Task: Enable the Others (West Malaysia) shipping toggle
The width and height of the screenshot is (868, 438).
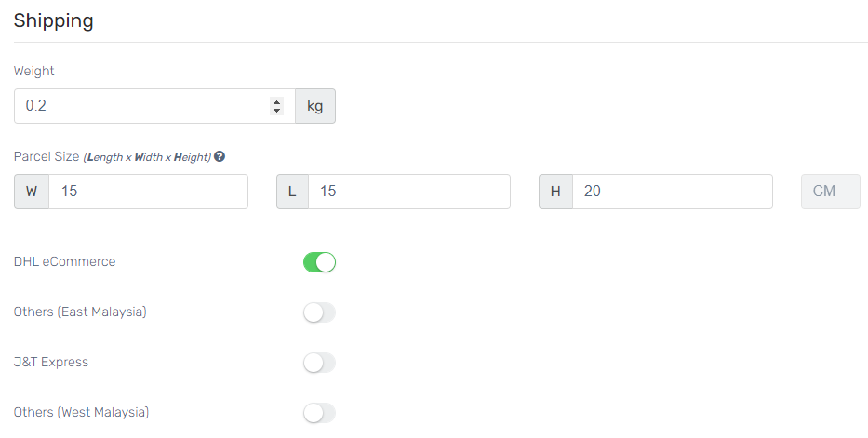Action: (319, 413)
